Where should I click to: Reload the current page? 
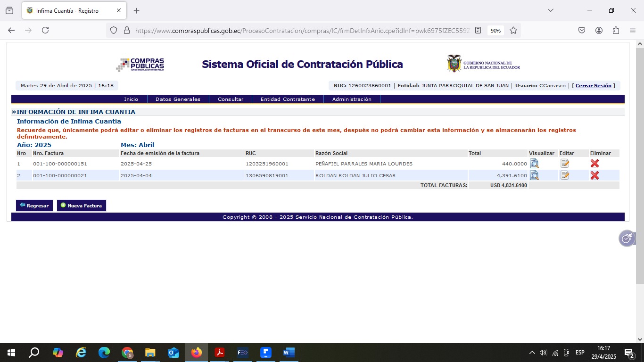[45, 30]
